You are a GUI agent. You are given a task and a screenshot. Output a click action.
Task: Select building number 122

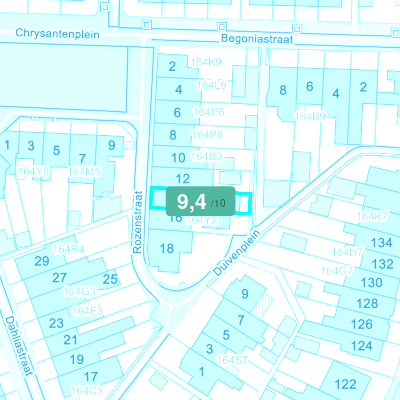click(346, 384)
